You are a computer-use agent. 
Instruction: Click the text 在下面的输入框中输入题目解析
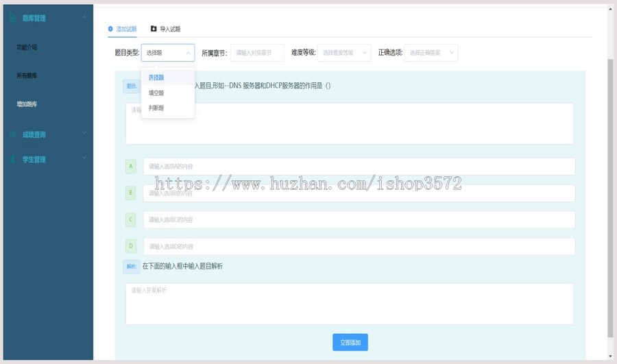(x=182, y=267)
